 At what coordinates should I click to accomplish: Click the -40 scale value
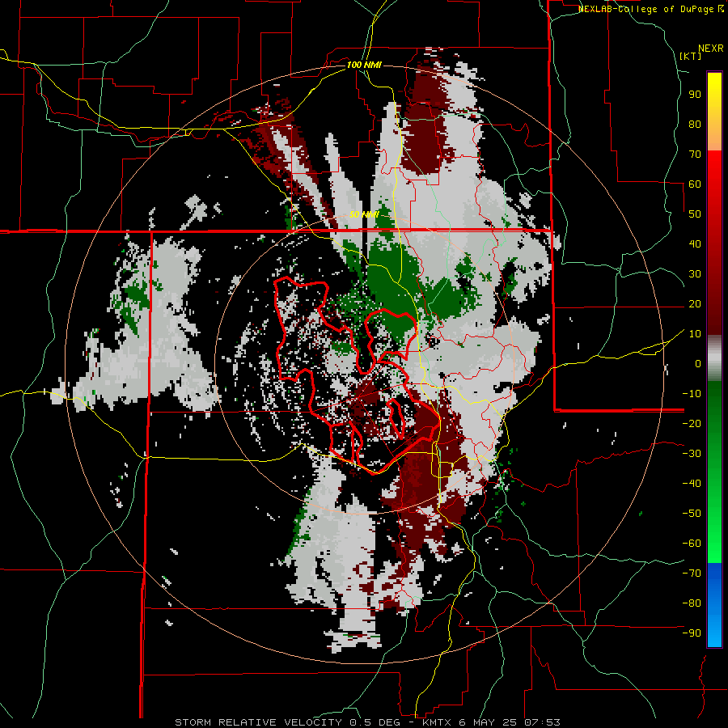point(692,484)
